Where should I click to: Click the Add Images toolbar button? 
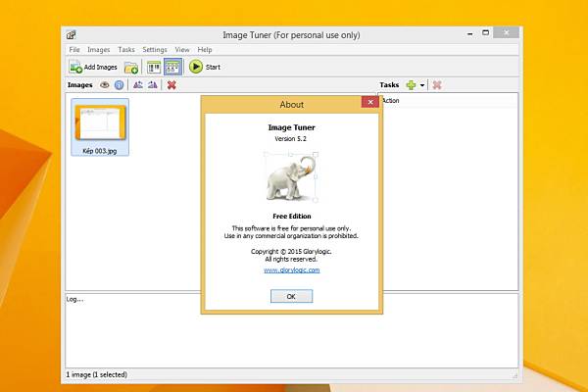pyautogui.click(x=93, y=68)
